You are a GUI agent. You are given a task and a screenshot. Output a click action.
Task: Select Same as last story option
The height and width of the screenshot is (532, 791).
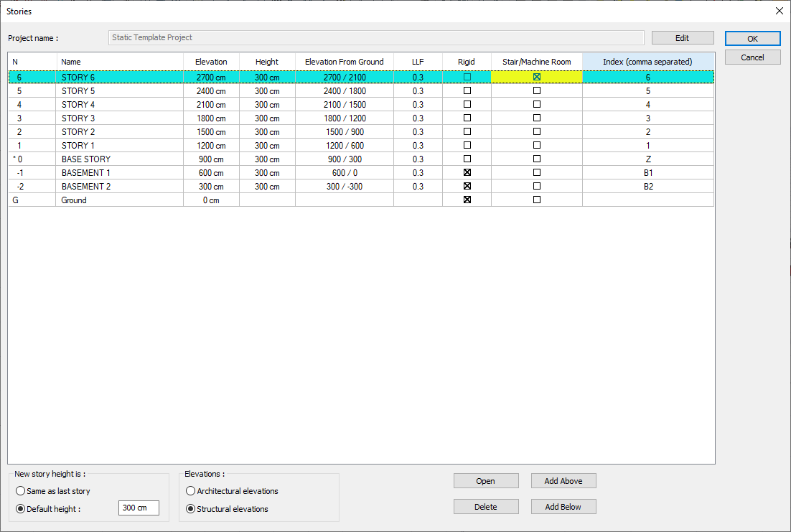click(20, 491)
